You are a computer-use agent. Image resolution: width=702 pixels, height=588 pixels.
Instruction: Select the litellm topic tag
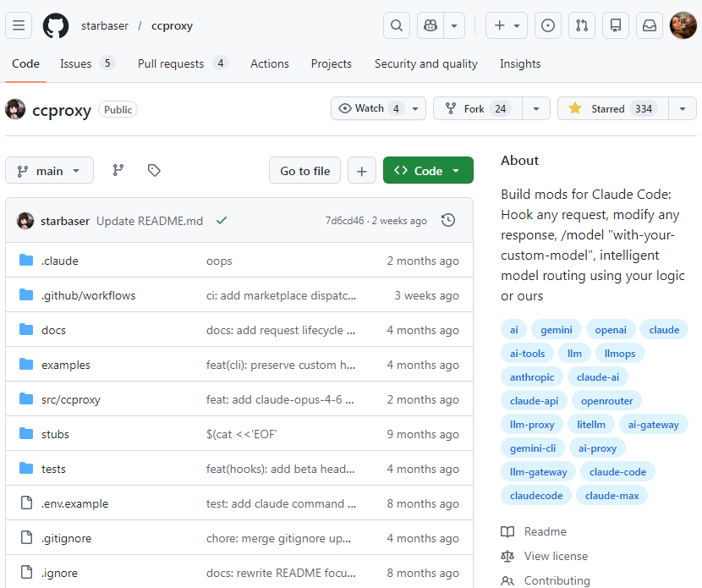click(x=591, y=425)
